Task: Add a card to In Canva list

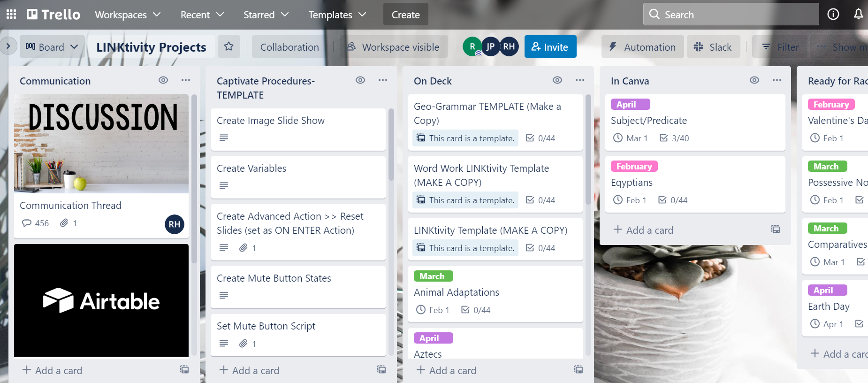Action: pos(643,230)
